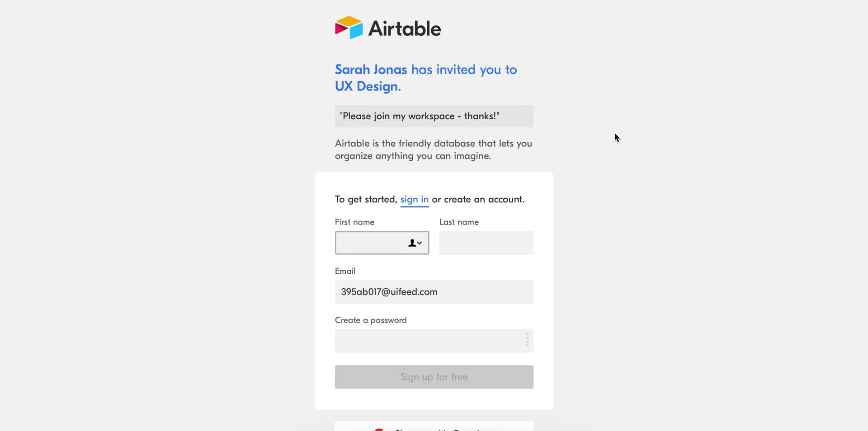Click the "Sarah Jonas" name in the heading
This screenshot has width=868, height=431.
pos(371,70)
